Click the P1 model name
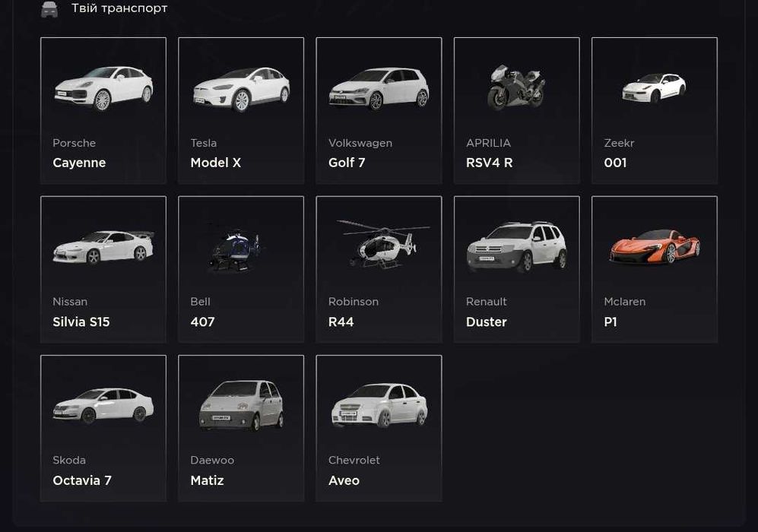The width and height of the screenshot is (758, 532). coord(611,321)
